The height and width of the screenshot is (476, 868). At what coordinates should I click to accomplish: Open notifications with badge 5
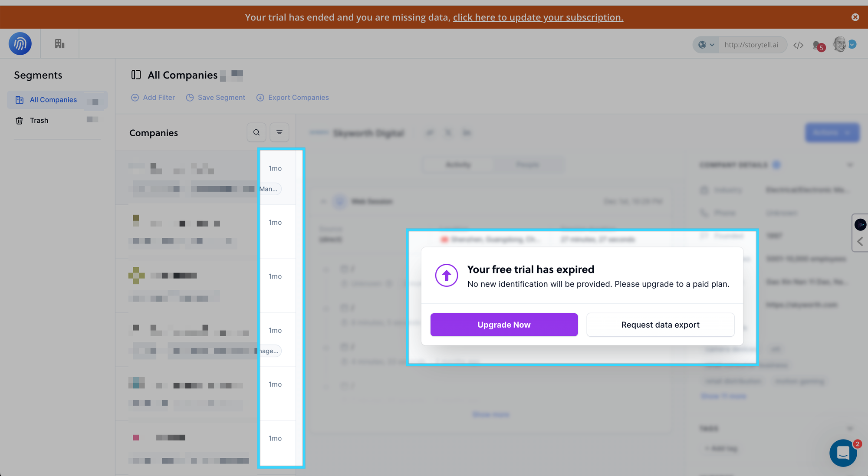coord(818,45)
